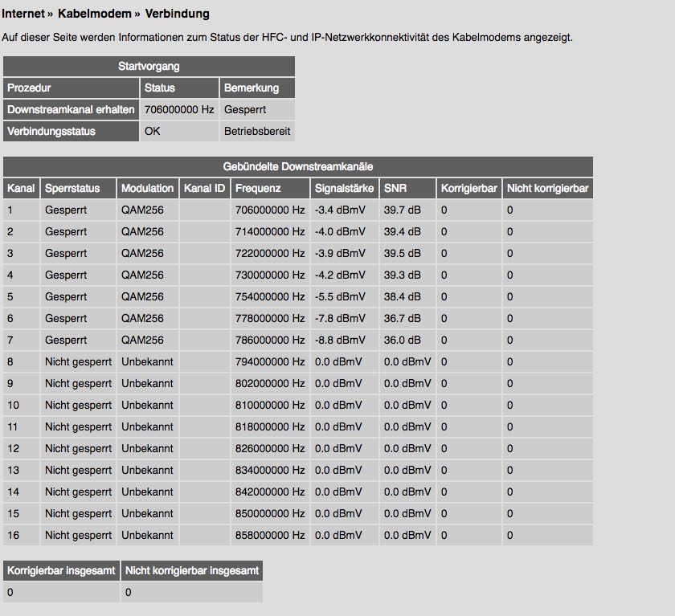Click the Downstreamkanal erhalten row label
Screen dimensions: 675x616
tap(71, 109)
